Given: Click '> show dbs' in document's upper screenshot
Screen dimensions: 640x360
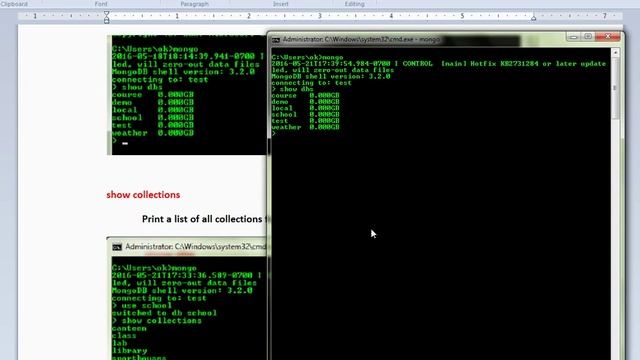Looking at the screenshot, I should tap(137, 87).
